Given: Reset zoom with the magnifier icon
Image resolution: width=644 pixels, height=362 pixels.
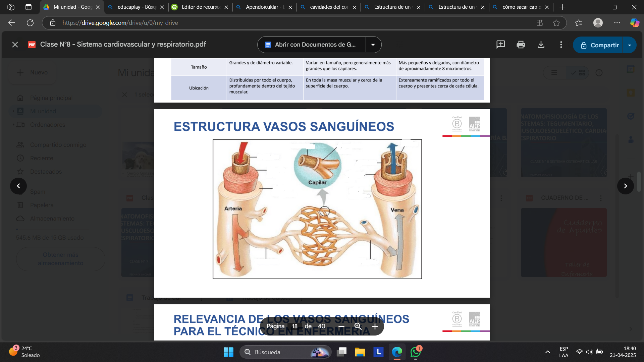Looking at the screenshot, I should tap(358, 326).
